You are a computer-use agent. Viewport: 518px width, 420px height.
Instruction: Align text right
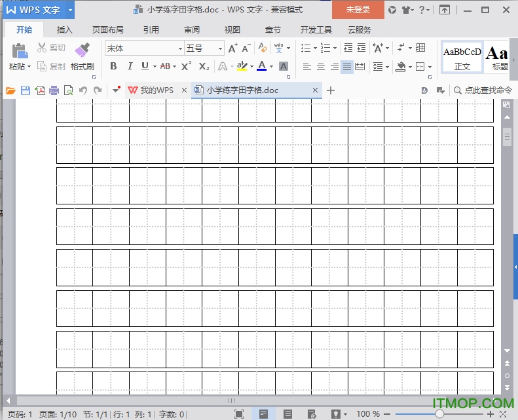[335, 67]
